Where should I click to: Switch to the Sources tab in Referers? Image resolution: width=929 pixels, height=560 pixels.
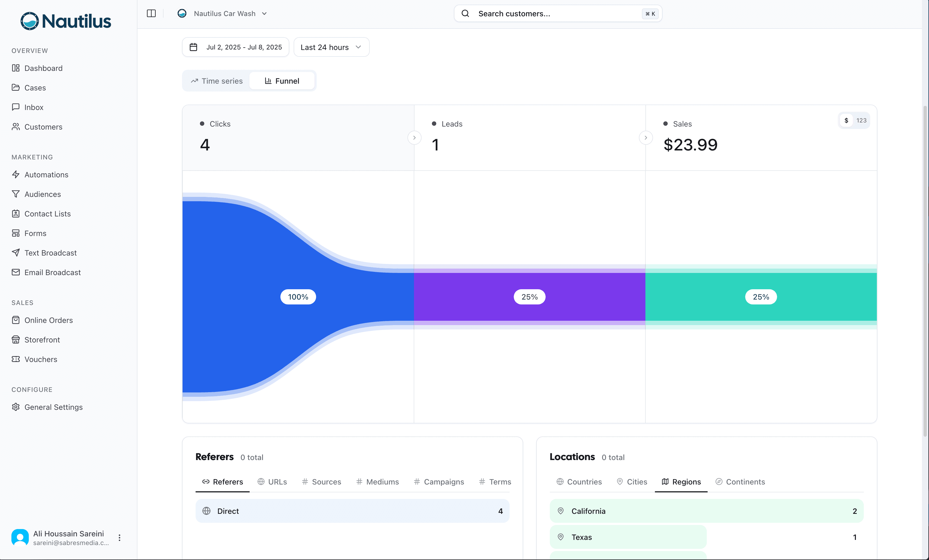326,482
